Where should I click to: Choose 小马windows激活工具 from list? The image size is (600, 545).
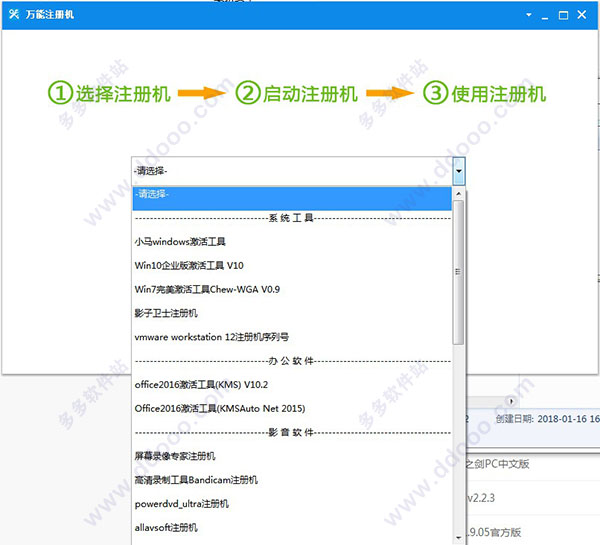[x=292, y=242]
